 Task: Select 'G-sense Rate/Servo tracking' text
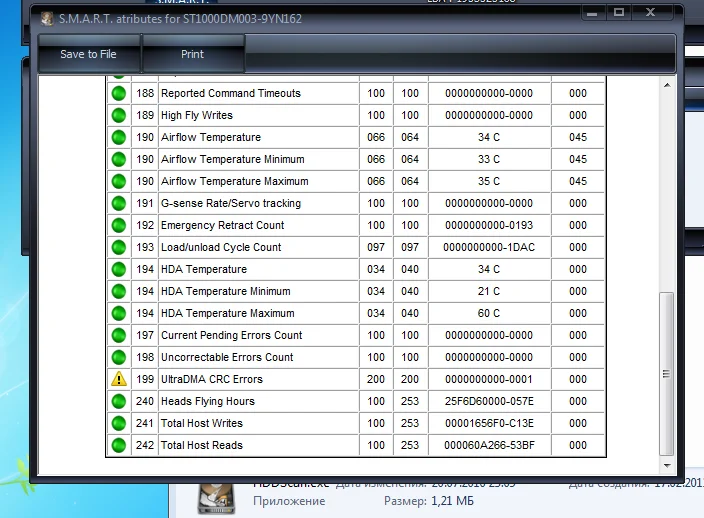point(231,203)
